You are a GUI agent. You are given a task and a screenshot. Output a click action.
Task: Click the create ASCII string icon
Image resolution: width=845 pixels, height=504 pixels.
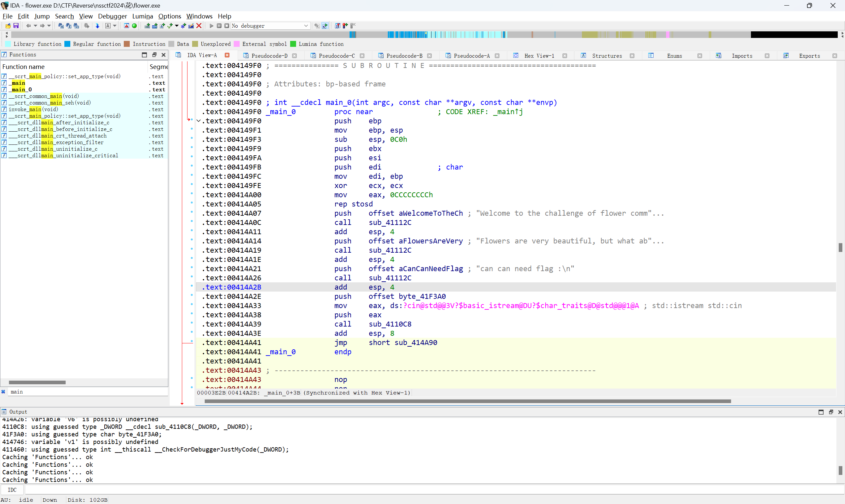162,26
